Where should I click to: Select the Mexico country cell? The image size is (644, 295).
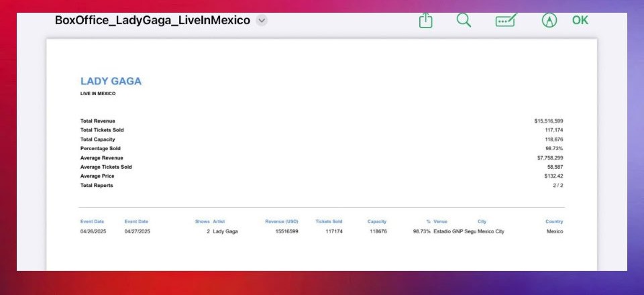[555, 231]
